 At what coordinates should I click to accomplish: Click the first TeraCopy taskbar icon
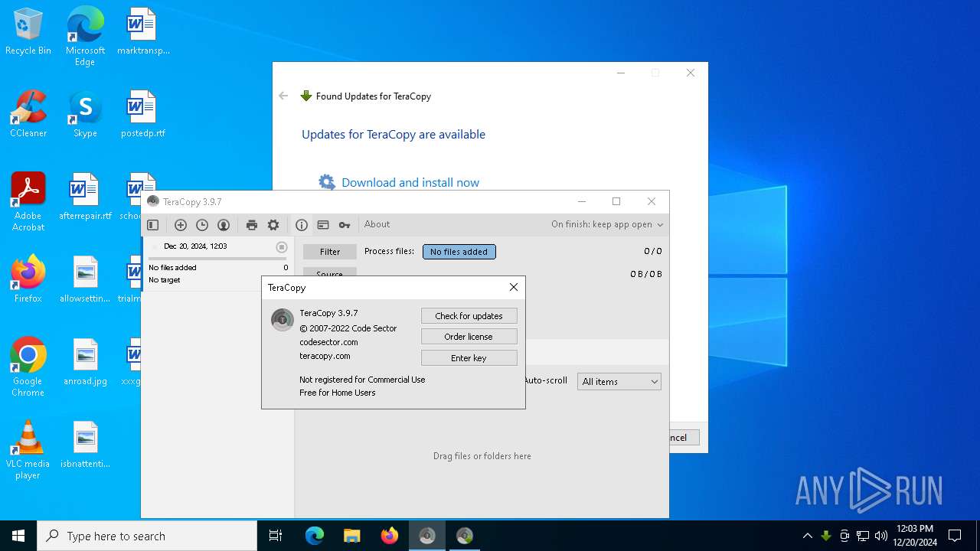[427, 536]
